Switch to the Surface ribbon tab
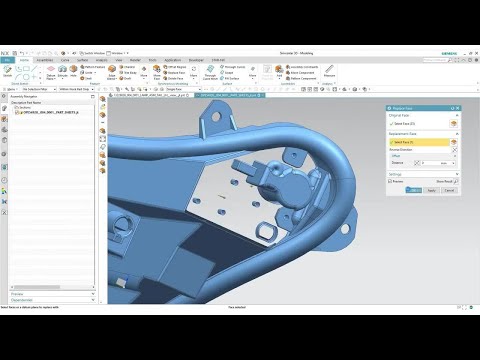The height and width of the screenshot is (360, 480). pos(82,60)
